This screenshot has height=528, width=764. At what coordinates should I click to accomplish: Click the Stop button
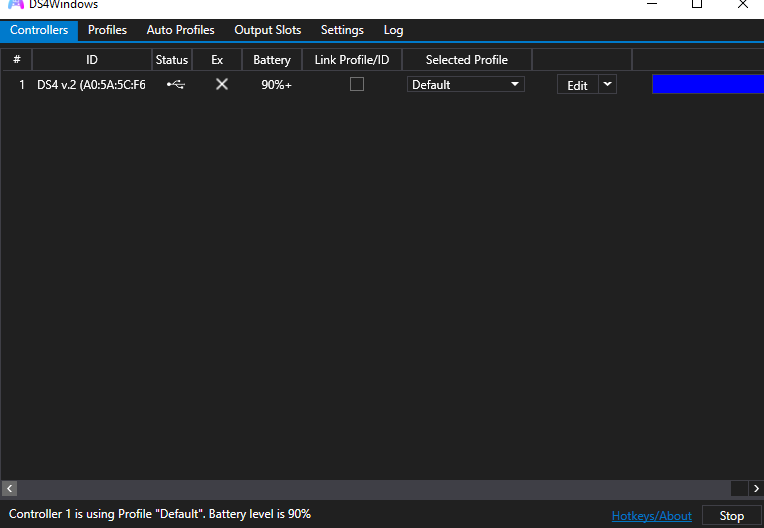click(x=731, y=516)
